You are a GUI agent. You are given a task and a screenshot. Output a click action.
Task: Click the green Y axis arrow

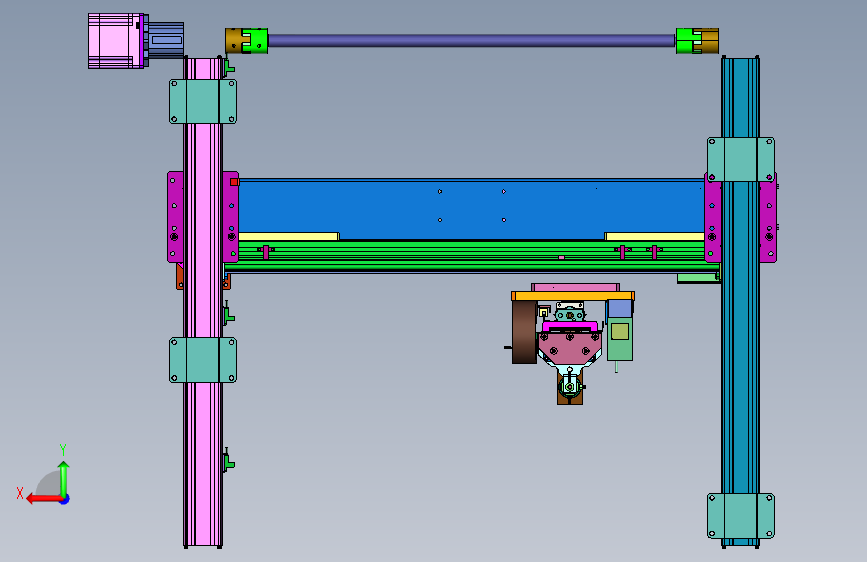[x=64, y=478]
